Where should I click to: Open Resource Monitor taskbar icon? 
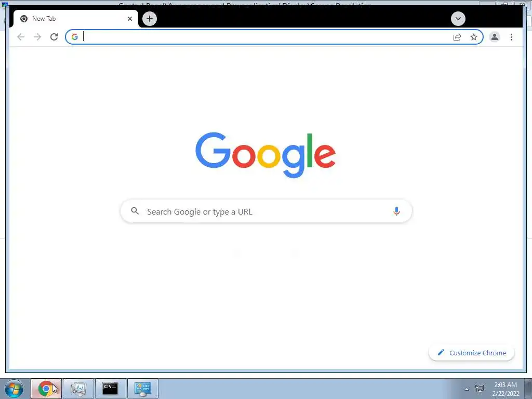pyautogui.click(x=78, y=389)
